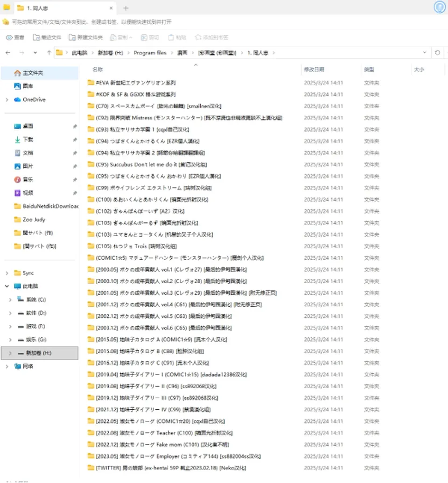Click the 复制 copy toolbar button

tap(121, 38)
